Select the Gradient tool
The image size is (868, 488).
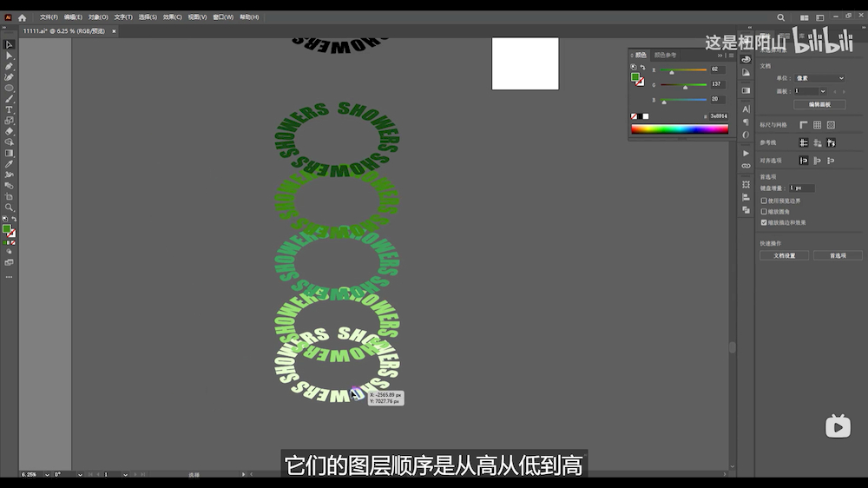pyautogui.click(x=9, y=153)
